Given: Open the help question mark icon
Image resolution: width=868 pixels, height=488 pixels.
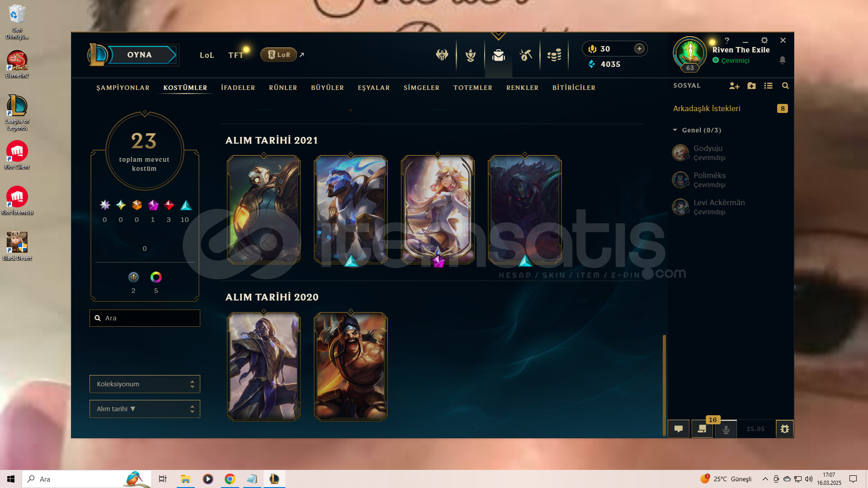Looking at the screenshot, I should tap(727, 40).
